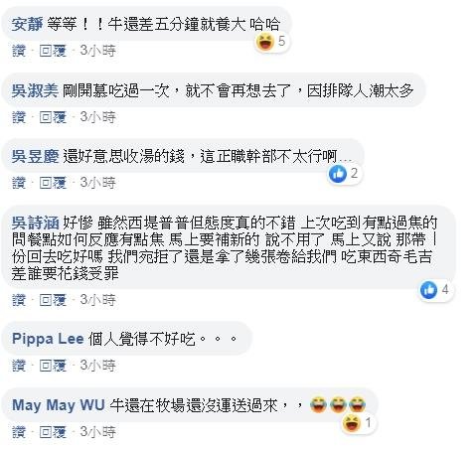Reply to May May WU's comment
The image size is (476, 450).
(x=53, y=432)
